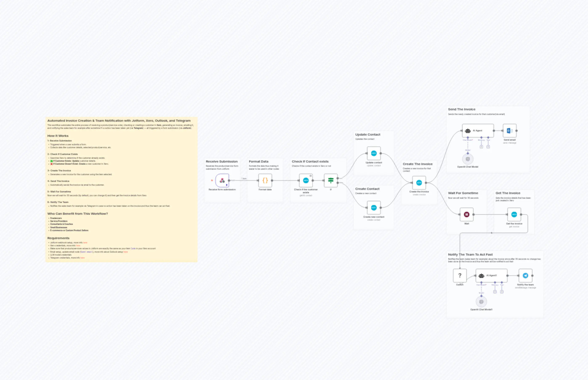The height and width of the screenshot is (380, 588).
Task: Select the OpenAI Chat Model node
Action: tap(468, 159)
